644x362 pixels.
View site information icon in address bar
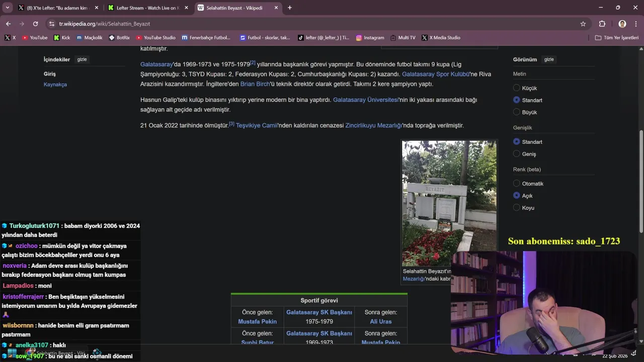(x=52, y=24)
